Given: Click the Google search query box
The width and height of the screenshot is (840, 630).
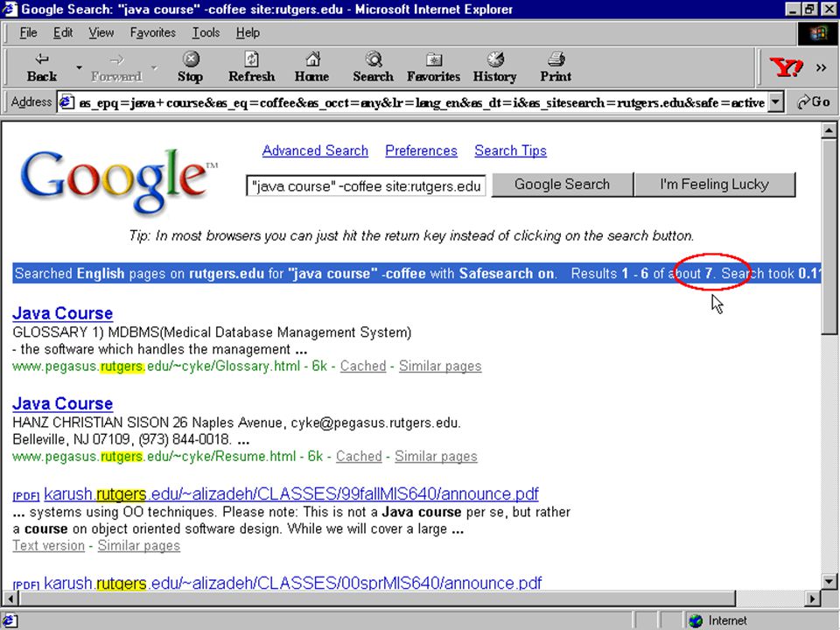Looking at the screenshot, I should point(366,185).
